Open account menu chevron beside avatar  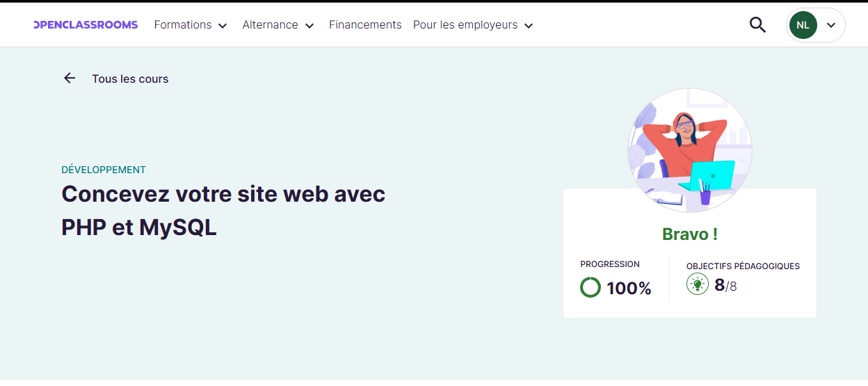[x=830, y=25]
